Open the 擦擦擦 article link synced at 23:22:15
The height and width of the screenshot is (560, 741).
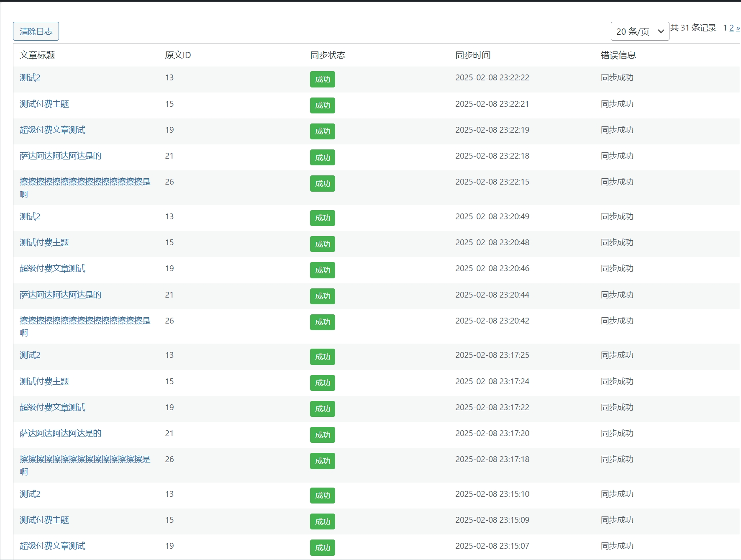coord(85,182)
